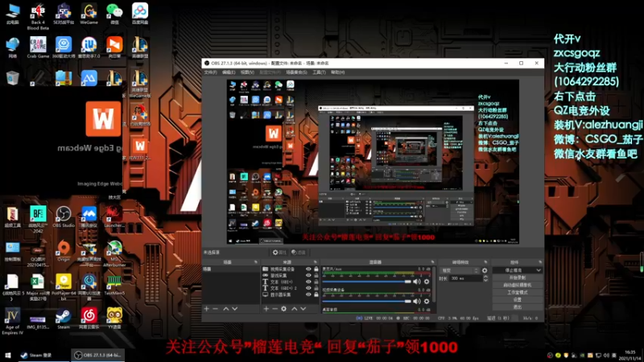The image size is (644, 362).
Task: Move source down in Sources toolbar
Action: pyautogui.click(x=303, y=309)
